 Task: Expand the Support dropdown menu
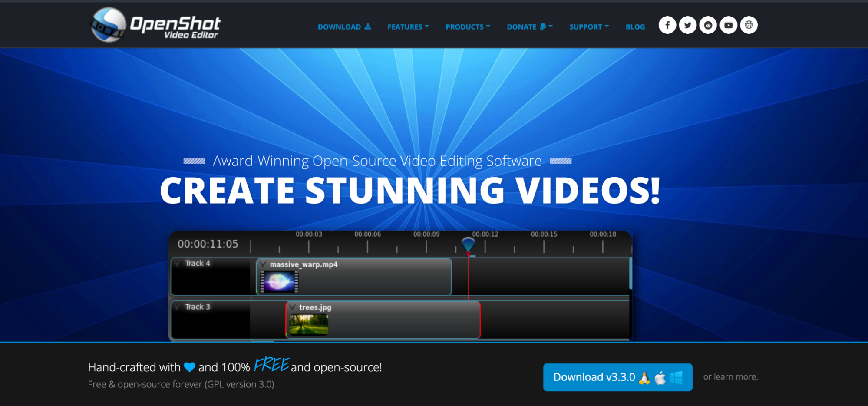click(589, 27)
